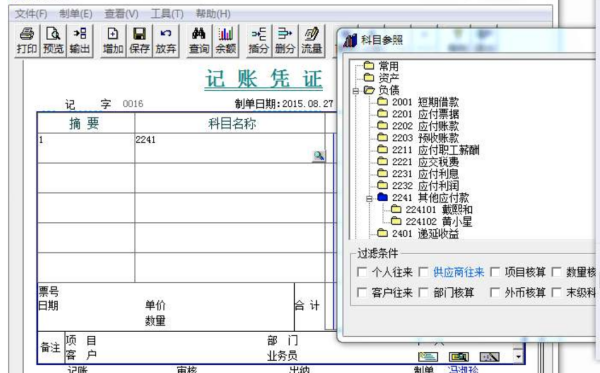This screenshot has width=600, height=373.
Task: Enable the 客户往来 filter checkbox
Action: click(x=362, y=292)
